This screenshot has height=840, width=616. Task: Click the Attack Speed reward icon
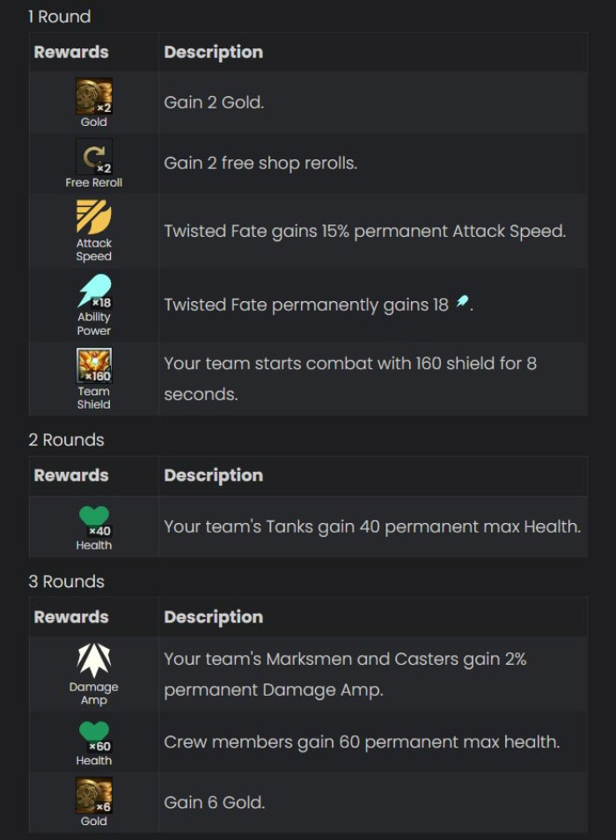[94, 217]
